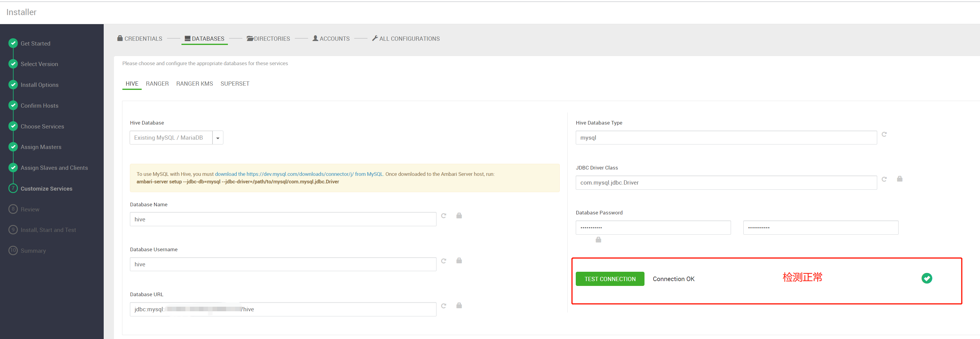980x339 pixels.
Task: Click the reset icon beside Database Username
Action: 444,261
